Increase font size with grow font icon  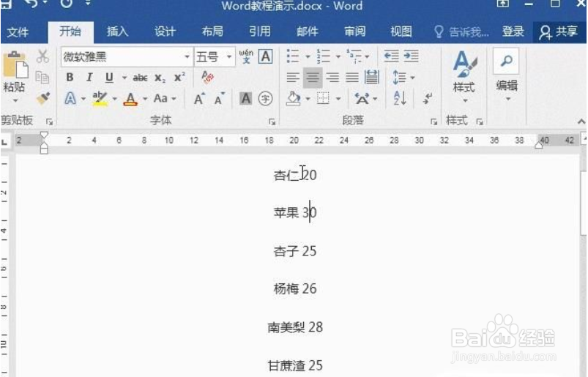click(199, 99)
